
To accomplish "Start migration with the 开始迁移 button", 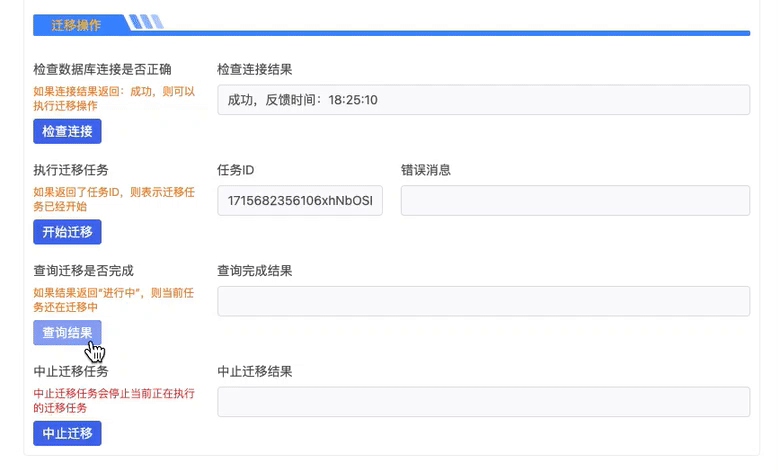I will tap(67, 232).
